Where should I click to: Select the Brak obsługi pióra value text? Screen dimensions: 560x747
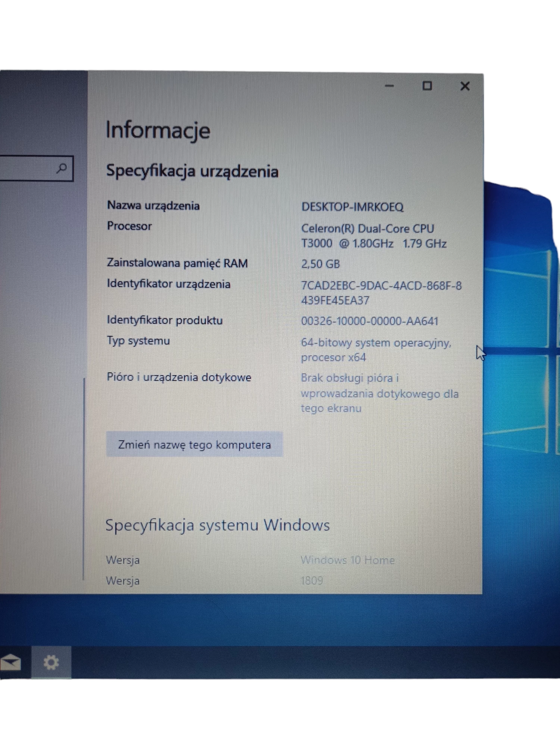[x=380, y=393]
